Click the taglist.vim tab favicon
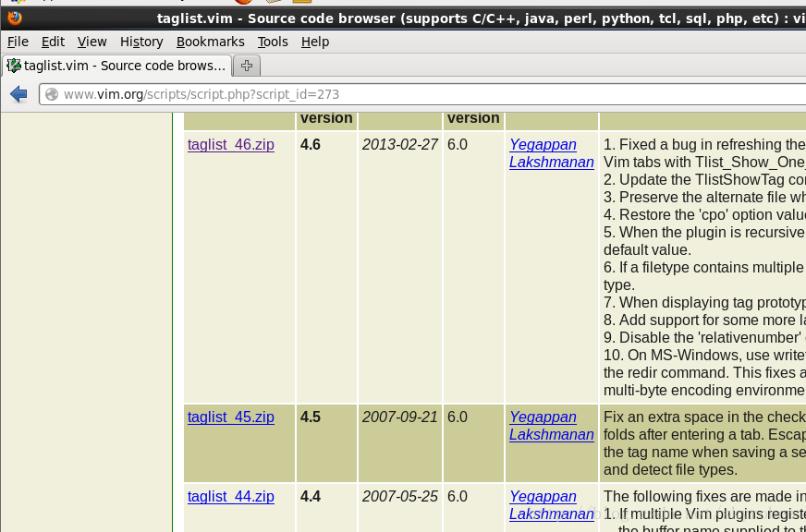This screenshot has width=806, height=532. tap(14, 66)
